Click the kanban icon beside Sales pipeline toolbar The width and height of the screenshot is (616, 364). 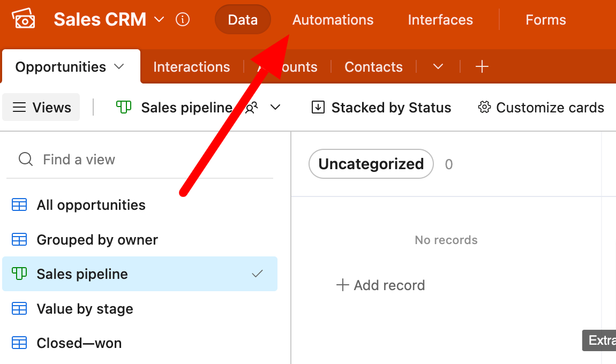point(124,107)
